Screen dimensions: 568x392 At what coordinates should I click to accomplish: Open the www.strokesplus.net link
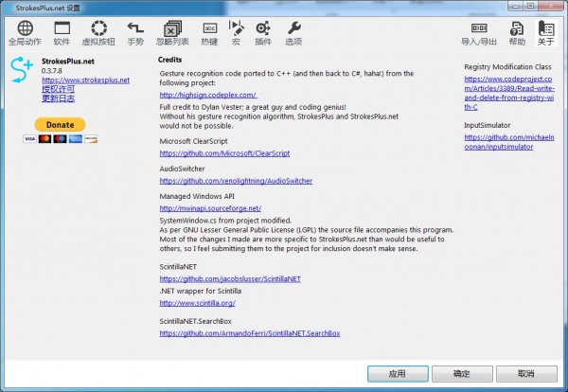pos(85,80)
